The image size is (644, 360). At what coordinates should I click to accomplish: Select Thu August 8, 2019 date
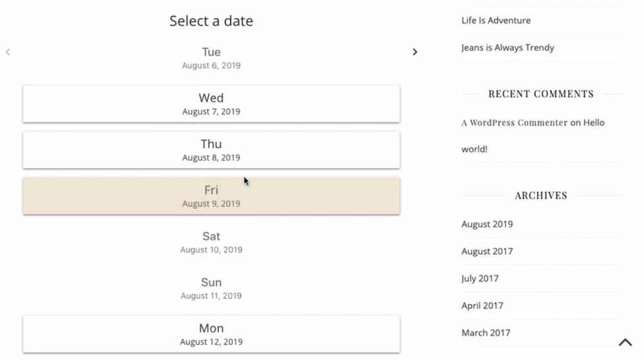coord(211,150)
